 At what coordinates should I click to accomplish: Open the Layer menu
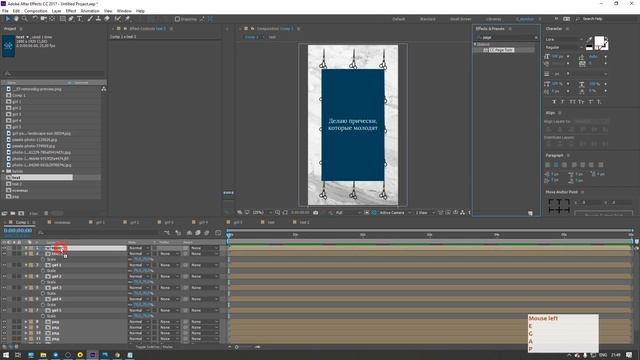coord(57,11)
